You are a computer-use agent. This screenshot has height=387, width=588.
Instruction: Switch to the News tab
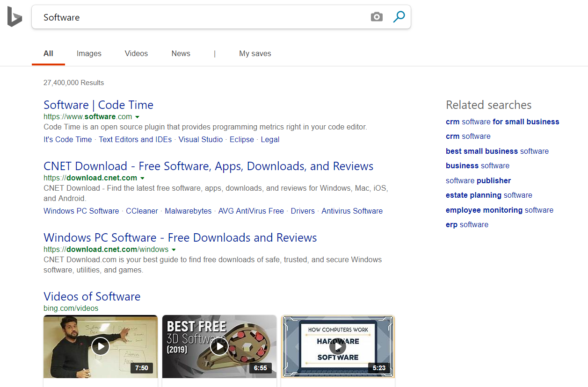(x=181, y=54)
